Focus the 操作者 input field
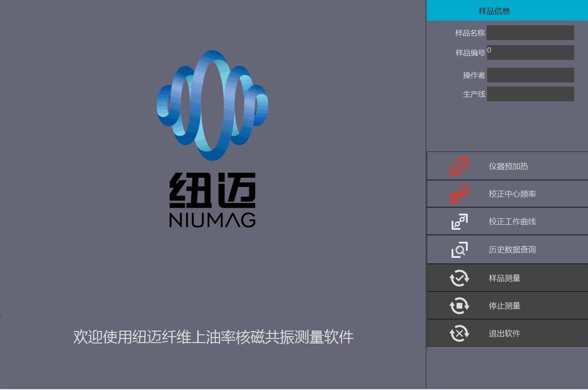Image resolution: width=588 pixels, height=390 pixels. [530, 75]
